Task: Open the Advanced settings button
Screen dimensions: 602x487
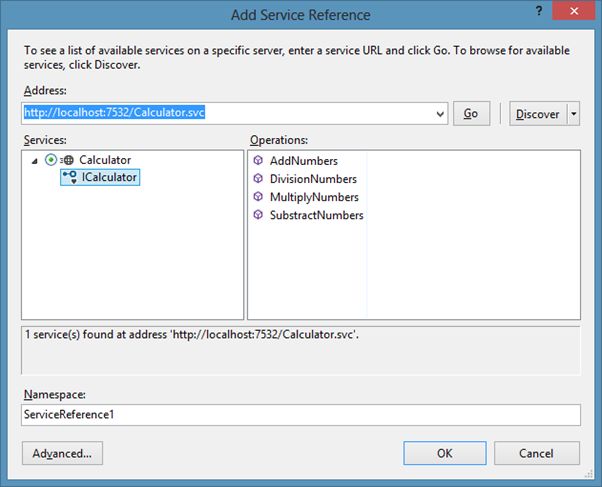Action: [62, 453]
